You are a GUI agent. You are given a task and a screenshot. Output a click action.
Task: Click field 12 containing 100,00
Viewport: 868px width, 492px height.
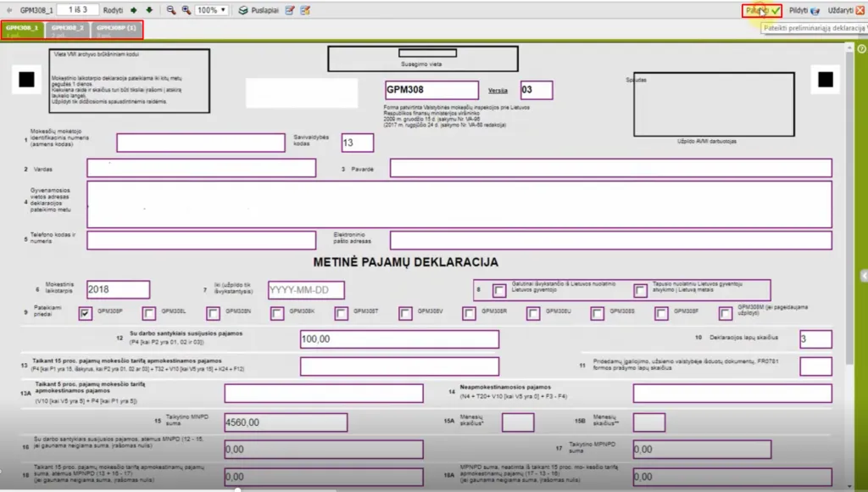pos(400,339)
